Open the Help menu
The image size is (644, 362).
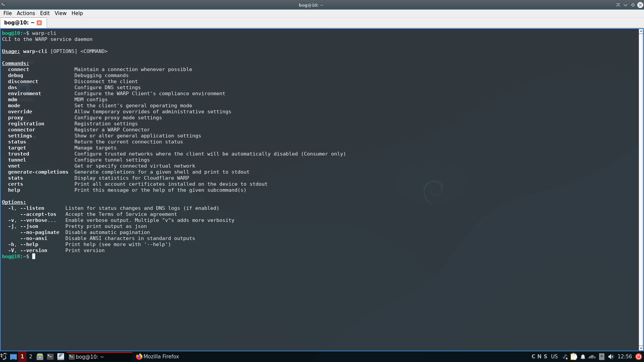(77, 13)
